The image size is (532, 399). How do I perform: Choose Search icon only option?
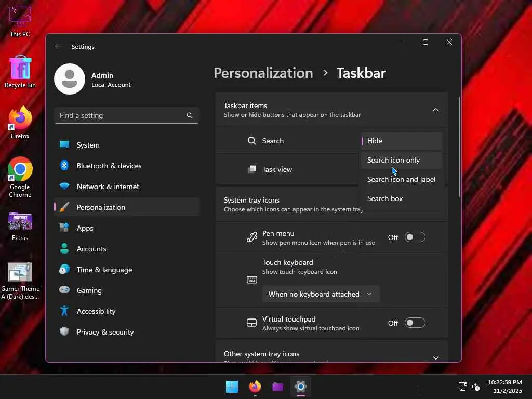[x=402, y=160]
